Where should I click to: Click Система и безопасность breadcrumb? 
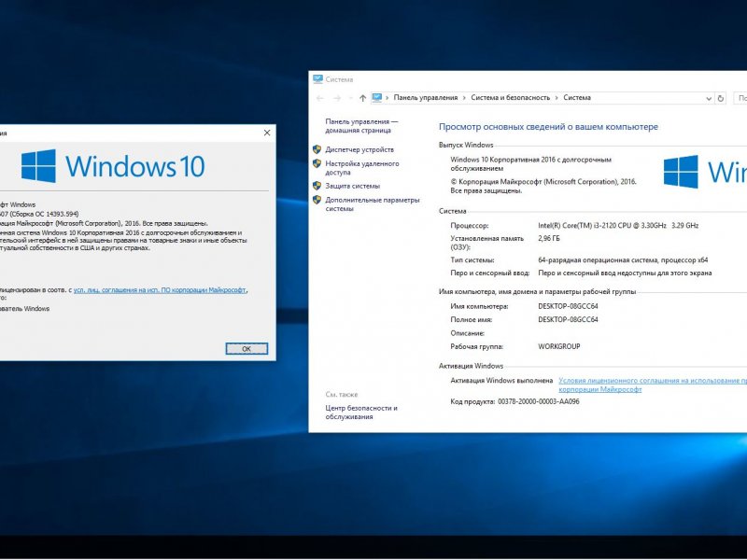point(510,98)
